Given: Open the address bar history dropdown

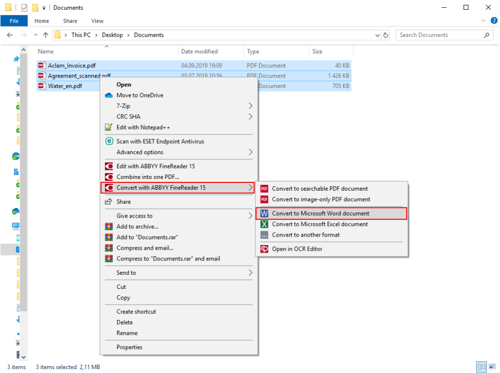Looking at the screenshot, I should [x=377, y=35].
